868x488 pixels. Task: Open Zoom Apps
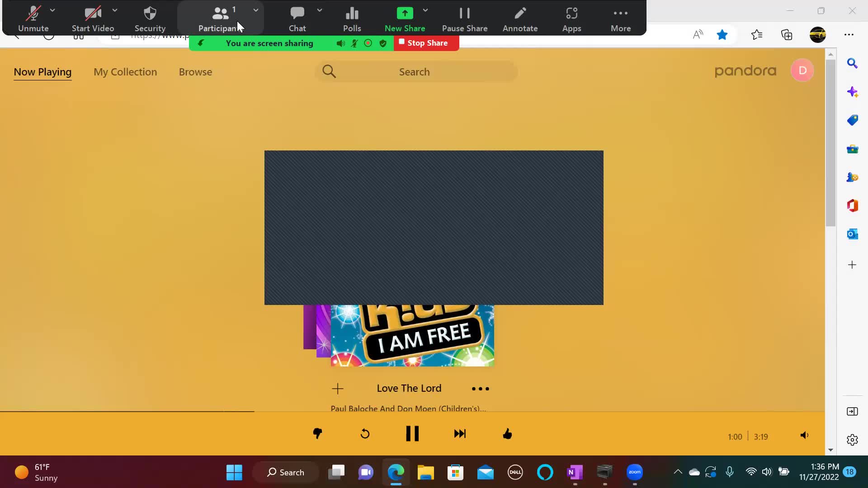pyautogui.click(x=571, y=19)
